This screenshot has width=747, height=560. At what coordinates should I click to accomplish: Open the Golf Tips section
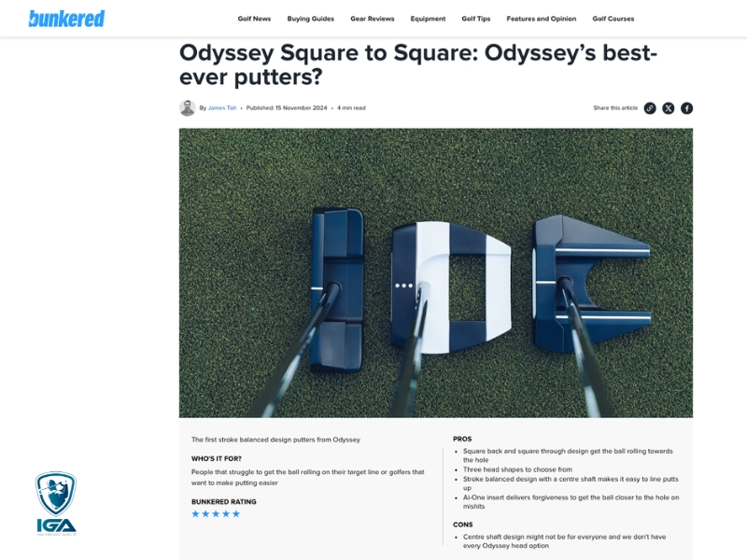click(476, 19)
